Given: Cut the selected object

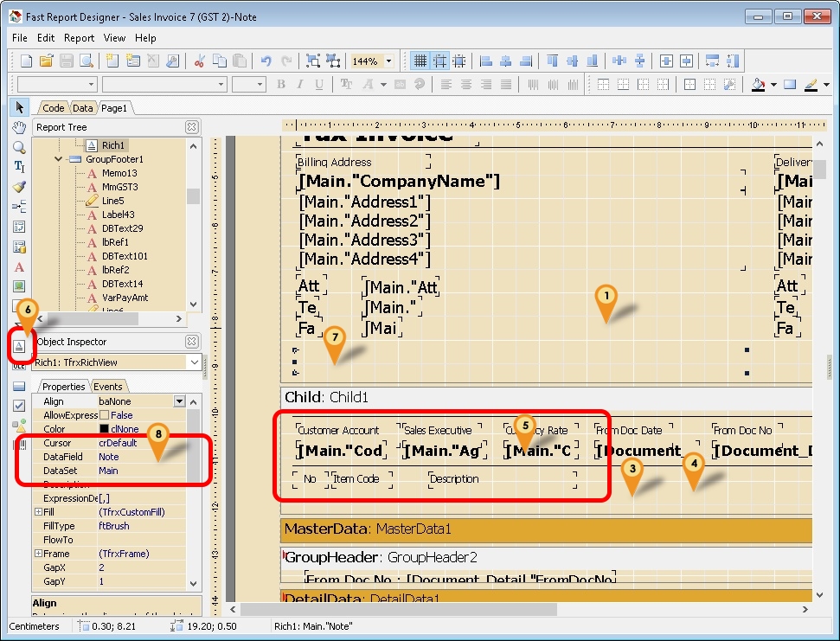Looking at the screenshot, I should tap(200, 61).
